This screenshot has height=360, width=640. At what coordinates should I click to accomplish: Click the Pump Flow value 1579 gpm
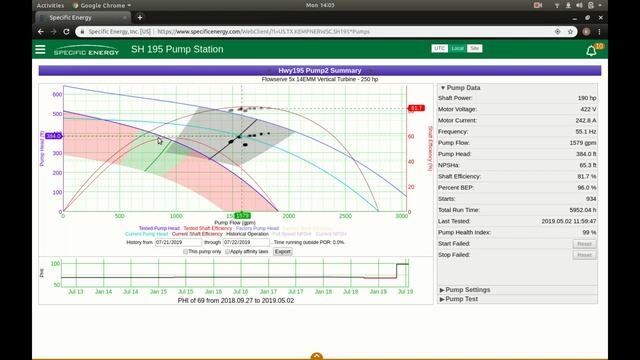coord(583,143)
